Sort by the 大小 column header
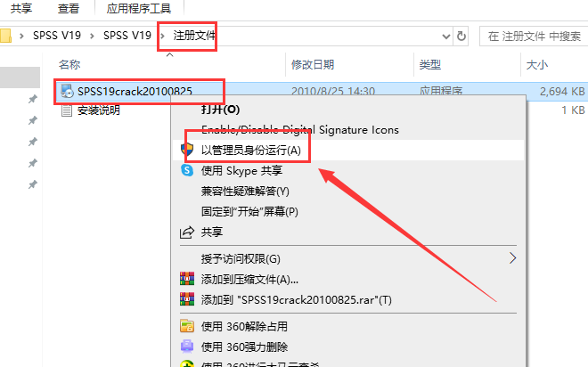The image size is (588, 367). tap(537, 65)
